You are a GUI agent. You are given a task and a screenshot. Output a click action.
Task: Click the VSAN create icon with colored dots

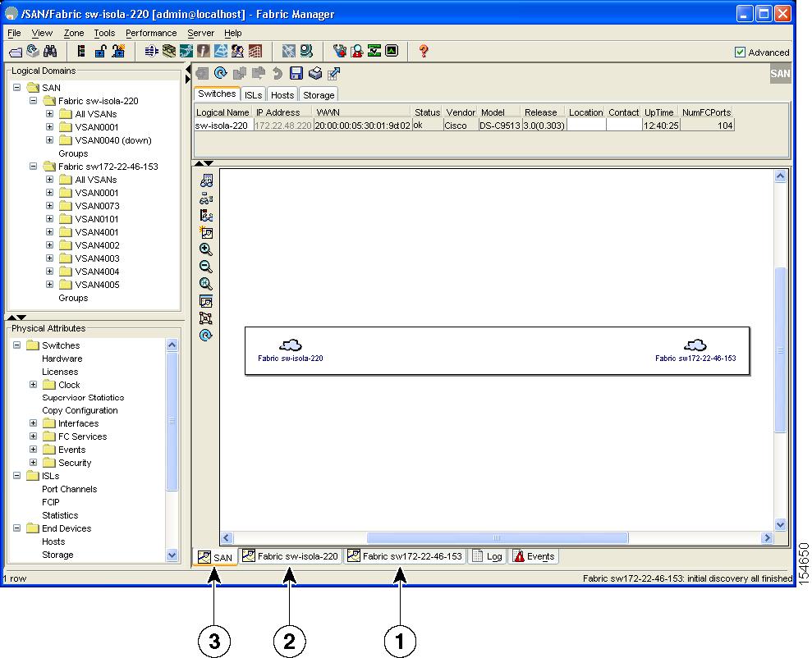coord(80,51)
